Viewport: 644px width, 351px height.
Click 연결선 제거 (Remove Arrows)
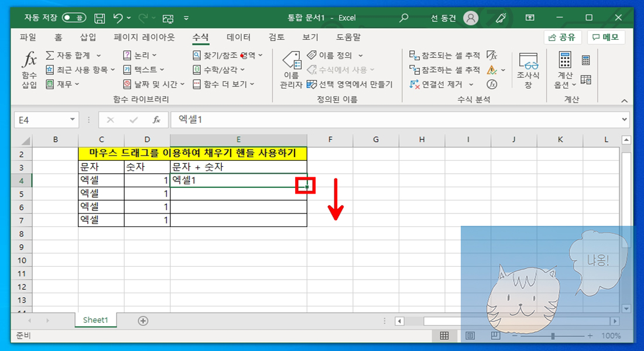coord(436,84)
